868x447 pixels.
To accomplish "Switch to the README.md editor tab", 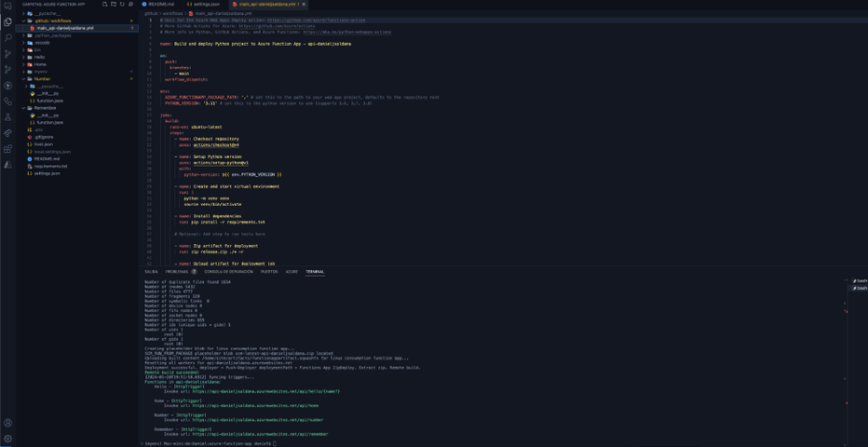I will 160,4.
